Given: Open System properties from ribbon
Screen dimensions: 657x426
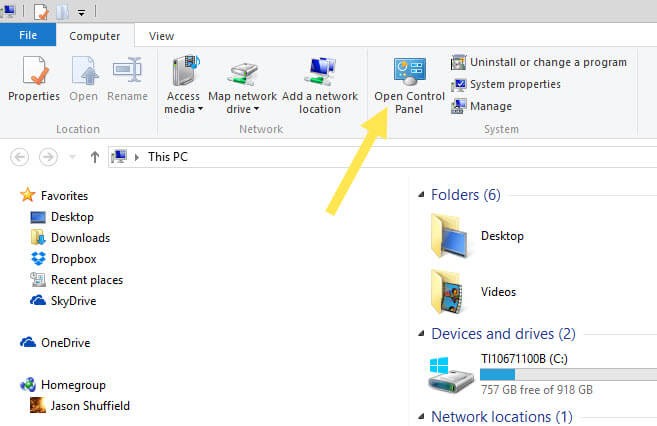Looking at the screenshot, I should click(x=505, y=84).
